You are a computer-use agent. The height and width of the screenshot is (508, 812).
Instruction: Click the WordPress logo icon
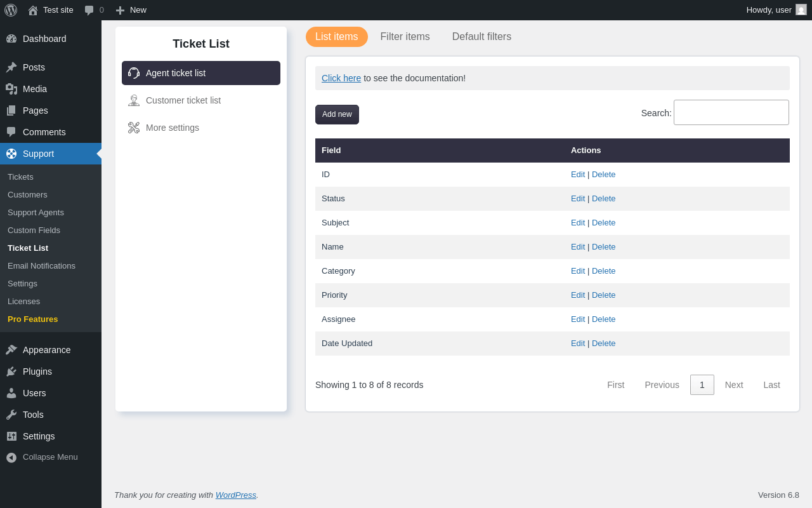(x=11, y=10)
